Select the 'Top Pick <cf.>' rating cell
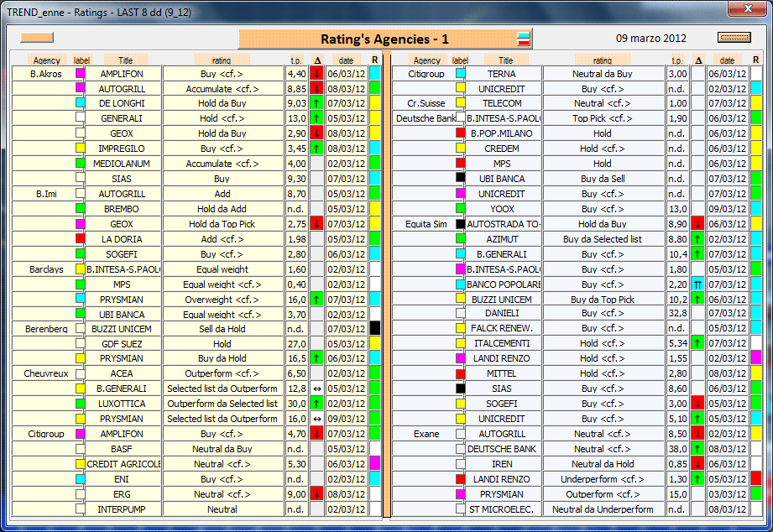This screenshot has width=773, height=532. [x=603, y=118]
